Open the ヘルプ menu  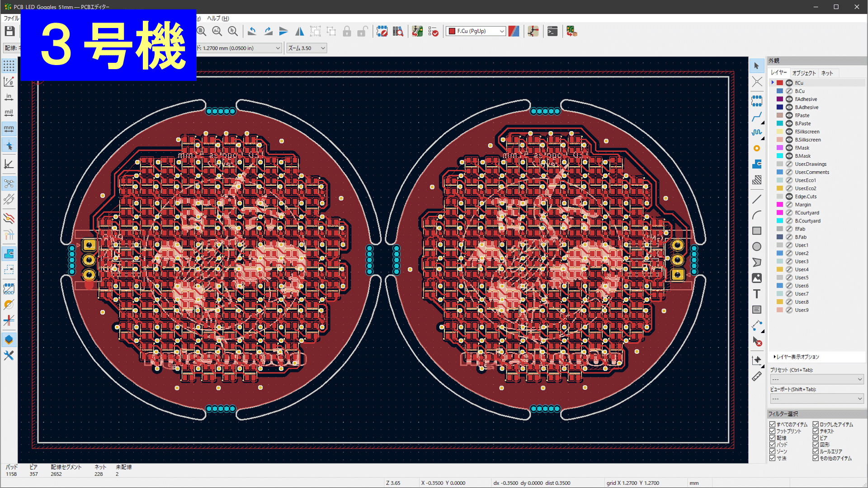click(218, 19)
